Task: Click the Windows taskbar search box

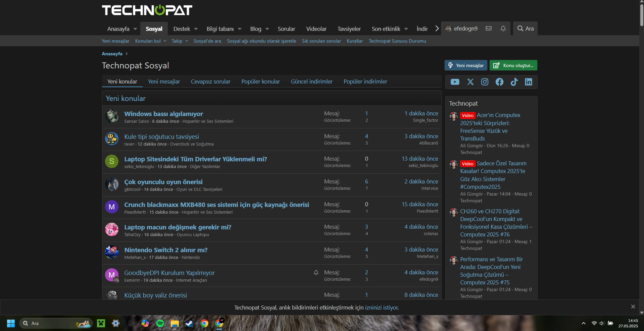Action: point(56,323)
